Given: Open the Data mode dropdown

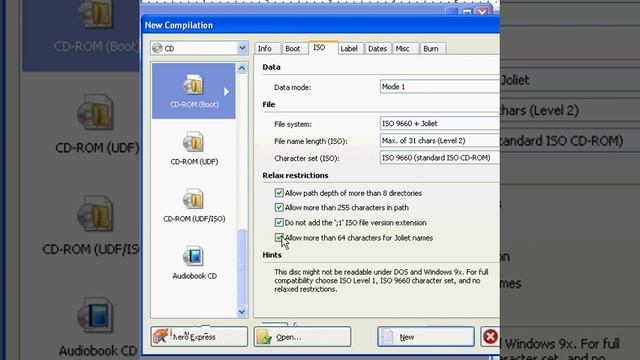Looking at the screenshot, I should coord(440,87).
